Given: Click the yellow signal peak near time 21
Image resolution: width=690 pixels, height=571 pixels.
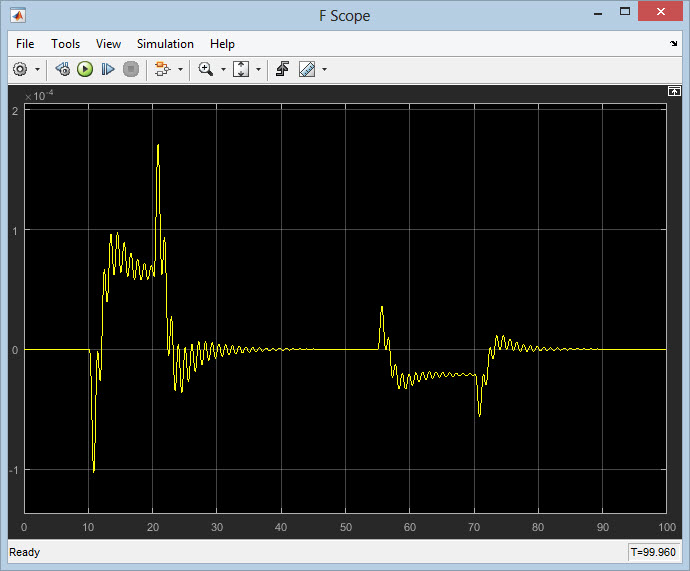Looking at the screenshot, I should [158, 145].
